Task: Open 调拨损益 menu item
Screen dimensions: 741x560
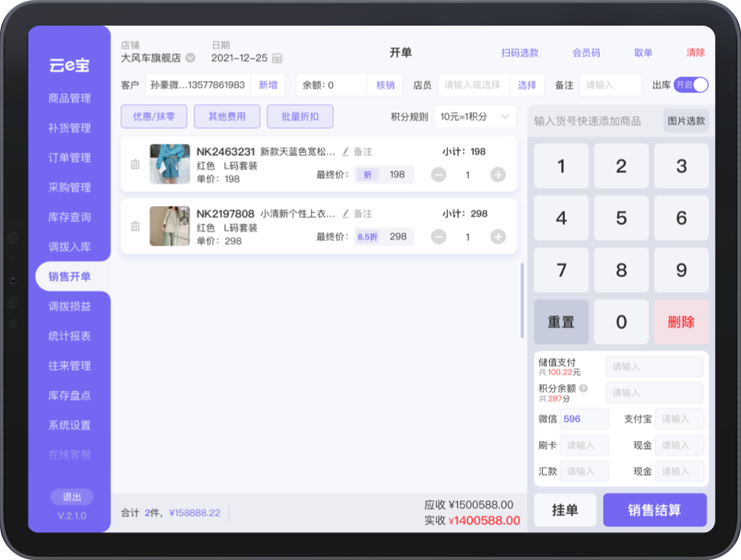Action: 70,306
